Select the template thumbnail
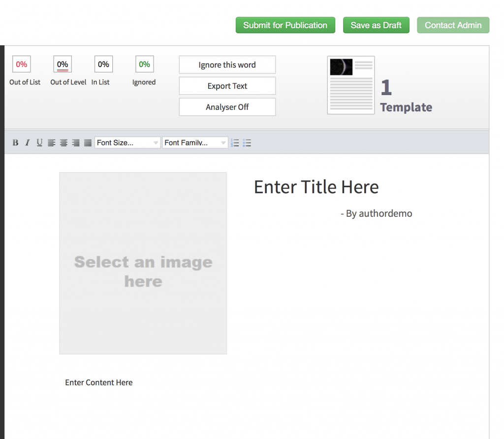Image resolution: width=504 pixels, height=439 pixels. tap(351, 85)
